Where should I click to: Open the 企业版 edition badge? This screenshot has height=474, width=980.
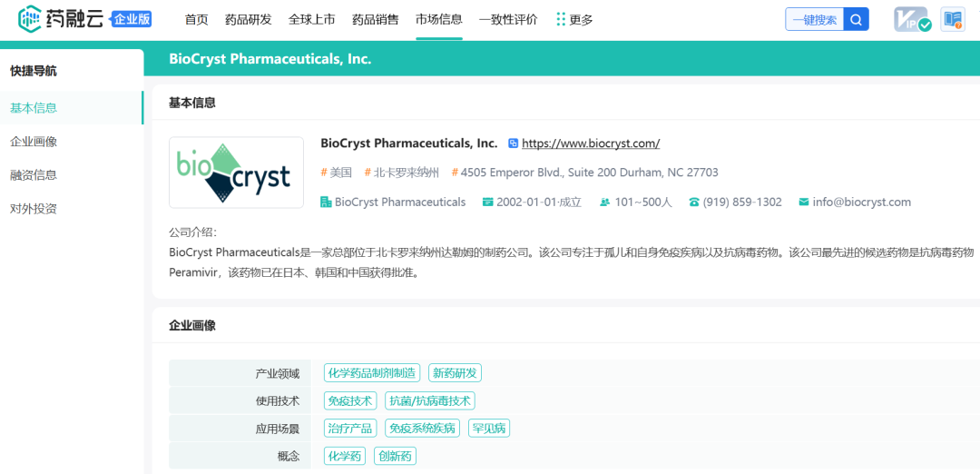[x=132, y=19]
